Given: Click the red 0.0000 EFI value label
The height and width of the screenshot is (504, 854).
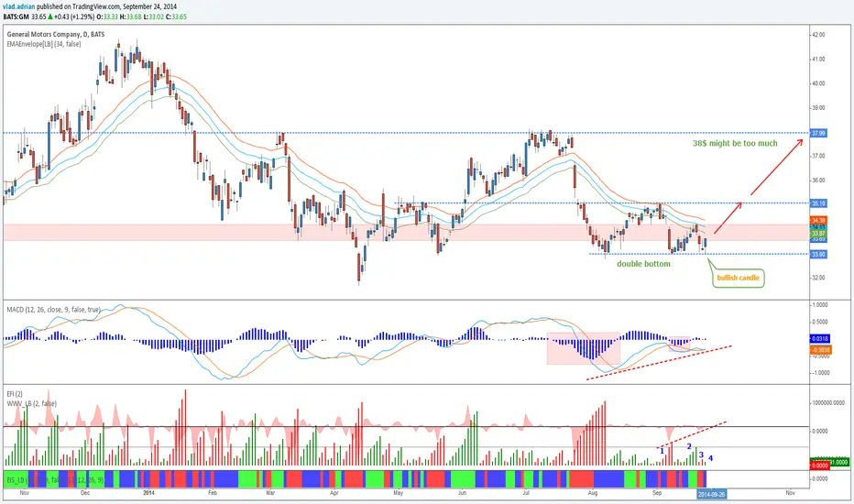Looking at the screenshot, I should [x=819, y=466].
